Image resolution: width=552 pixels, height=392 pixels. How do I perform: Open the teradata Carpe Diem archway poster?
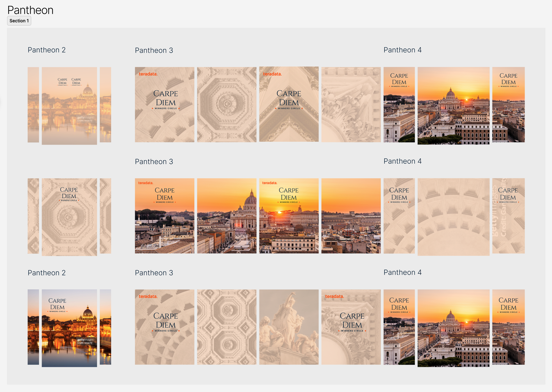coord(289,104)
